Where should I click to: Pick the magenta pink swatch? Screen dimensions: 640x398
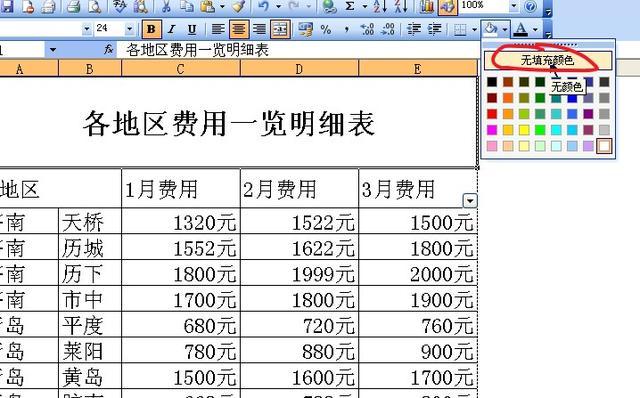pyautogui.click(x=492, y=130)
